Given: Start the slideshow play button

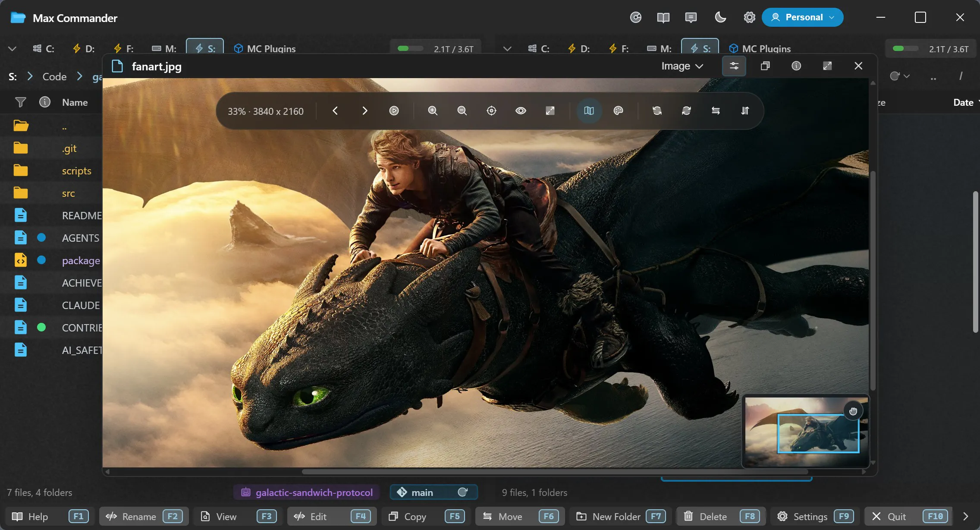Looking at the screenshot, I should 394,111.
